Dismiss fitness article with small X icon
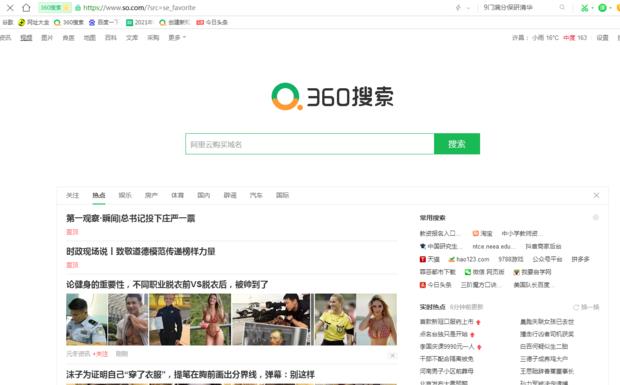This screenshot has width=620, height=385. point(392,355)
